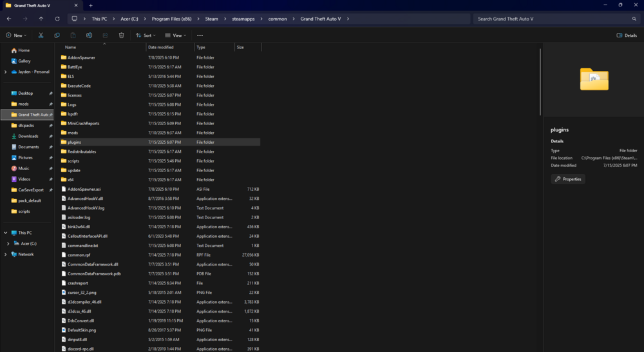644x352 pixels.
Task: Open Documents quick access item
Action: [x=28, y=147]
